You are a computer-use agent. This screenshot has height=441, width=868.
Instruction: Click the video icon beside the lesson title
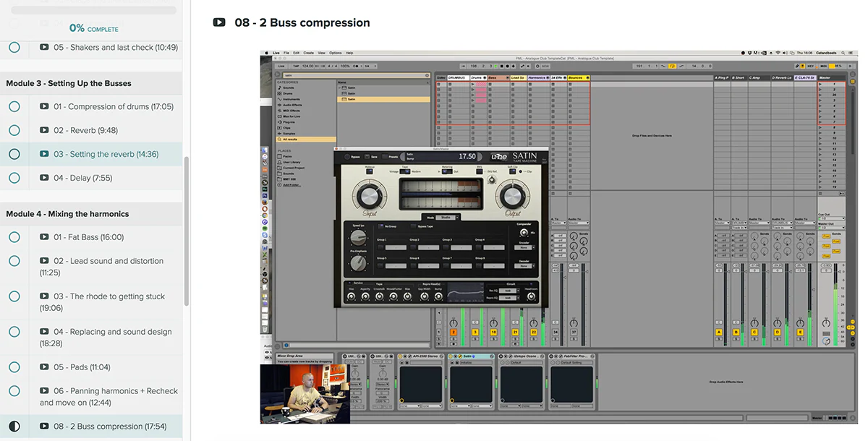tap(219, 22)
